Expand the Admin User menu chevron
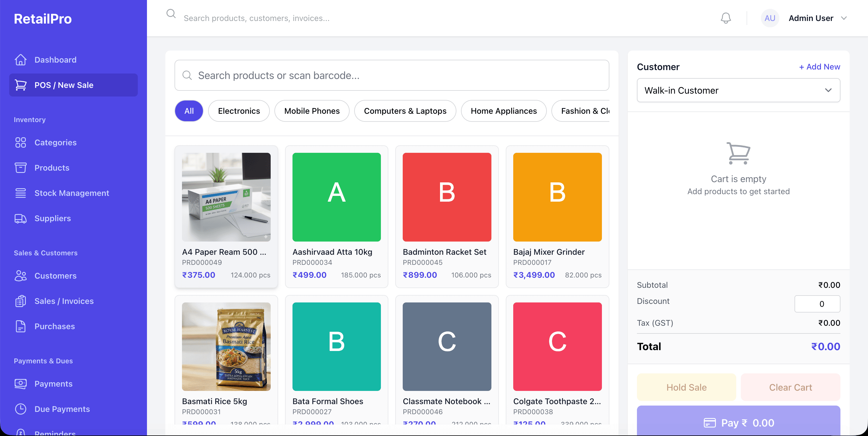This screenshot has height=436, width=868. coord(844,18)
